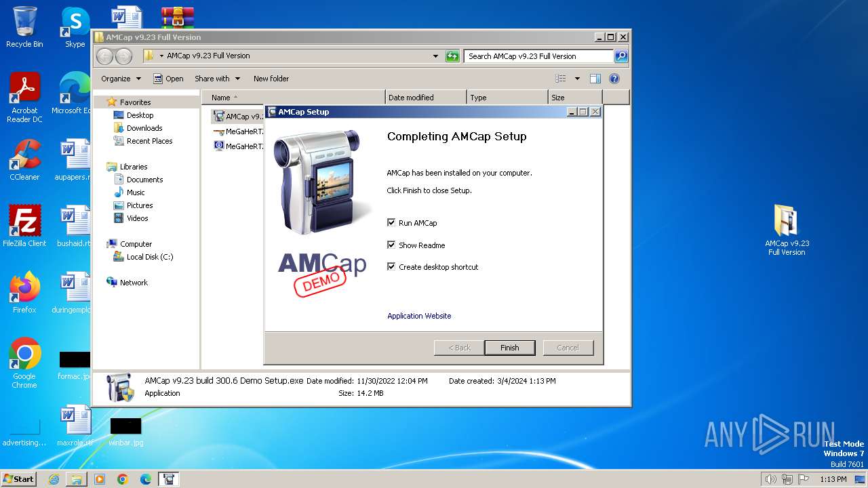Open CCleaner desktop icon
This screenshot has height=488, width=868.
(24, 160)
